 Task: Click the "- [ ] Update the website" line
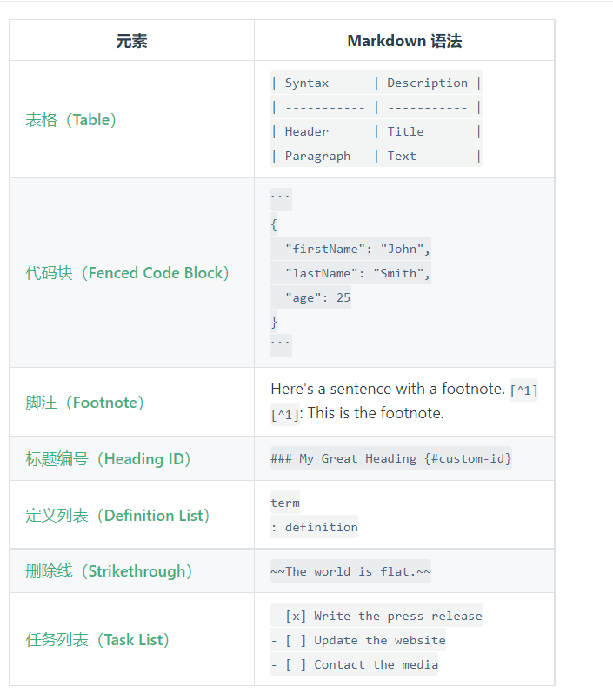tap(358, 640)
